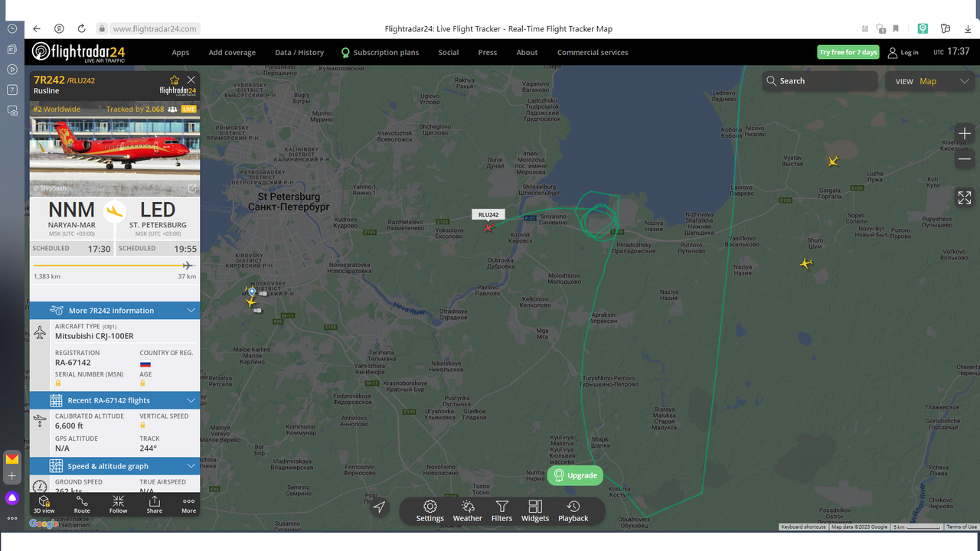The image size is (980, 551).
Task: Click the Search flights field
Action: (x=820, y=81)
